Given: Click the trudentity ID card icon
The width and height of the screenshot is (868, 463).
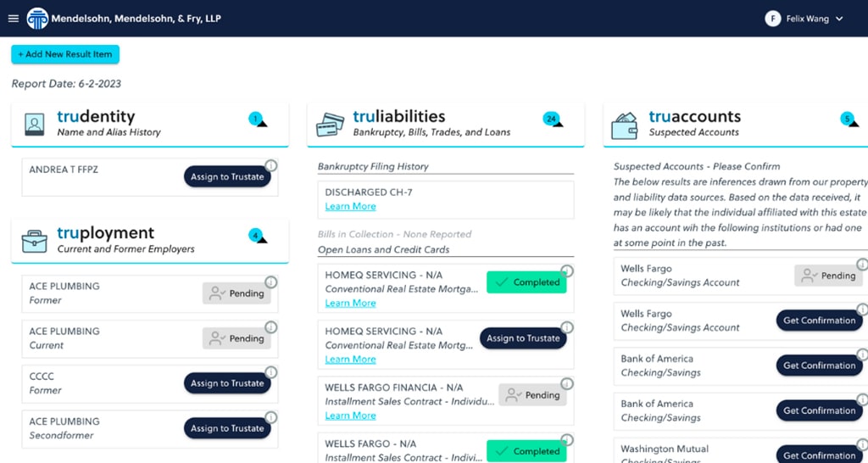Looking at the screenshot, I should coord(34,125).
